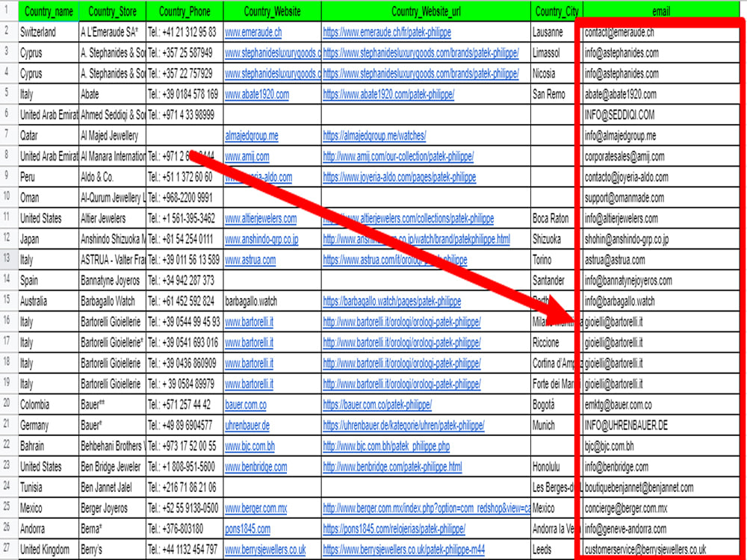Click the Bannatyne Joyeros cell
The width and height of the screenshot is (747, 560).
(x=113, y=281)
